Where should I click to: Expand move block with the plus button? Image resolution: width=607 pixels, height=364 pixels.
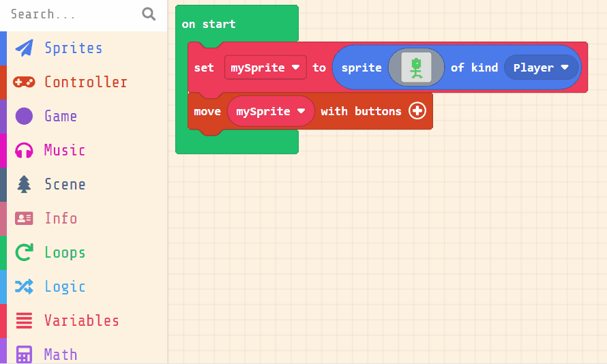tap(417, 111)
